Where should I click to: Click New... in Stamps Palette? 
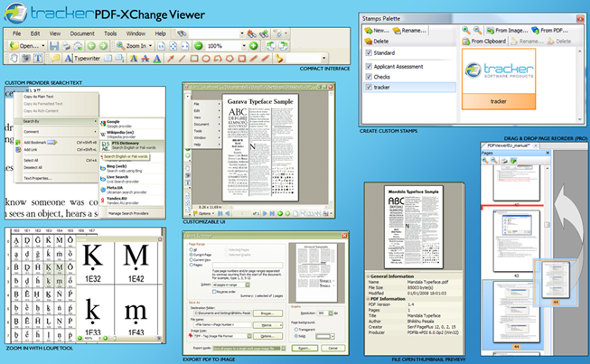coord(377,31)
